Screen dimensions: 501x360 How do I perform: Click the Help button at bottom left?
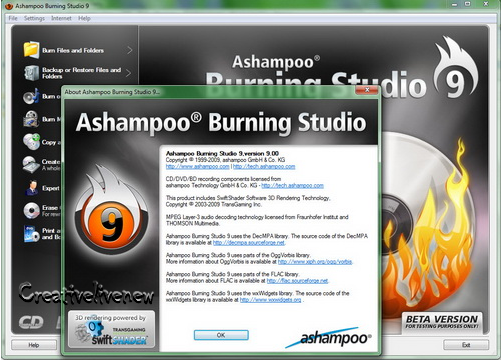(33, 345)
